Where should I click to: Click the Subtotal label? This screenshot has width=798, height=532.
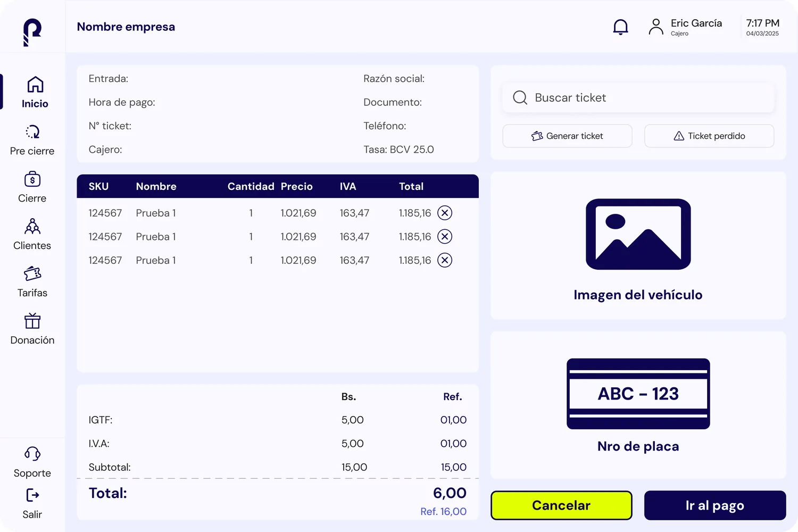click(x=110, y=467)
